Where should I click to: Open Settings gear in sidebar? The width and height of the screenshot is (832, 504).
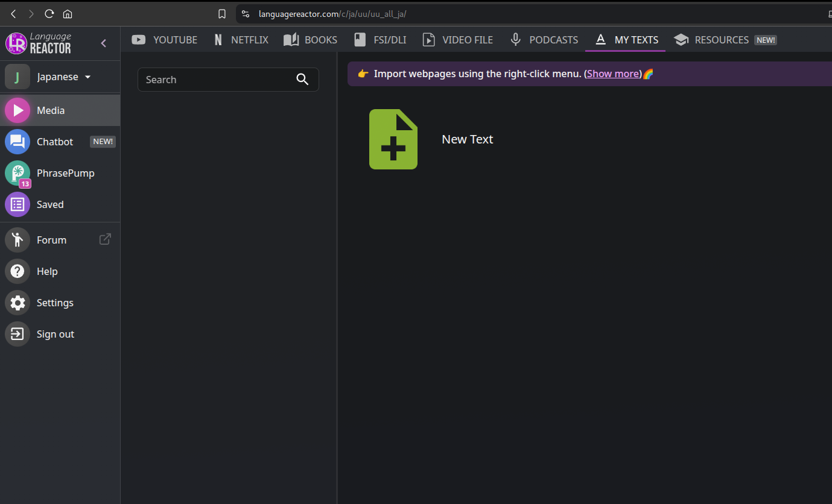click(x=17, y=303)
